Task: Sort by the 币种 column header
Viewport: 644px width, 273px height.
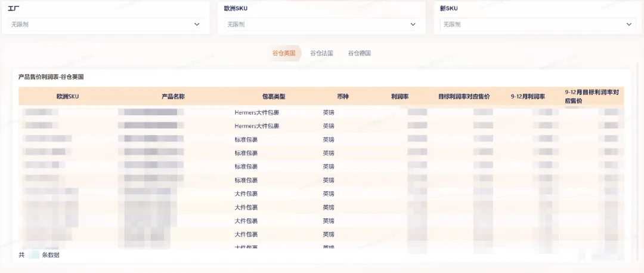Action: [343, 96]
